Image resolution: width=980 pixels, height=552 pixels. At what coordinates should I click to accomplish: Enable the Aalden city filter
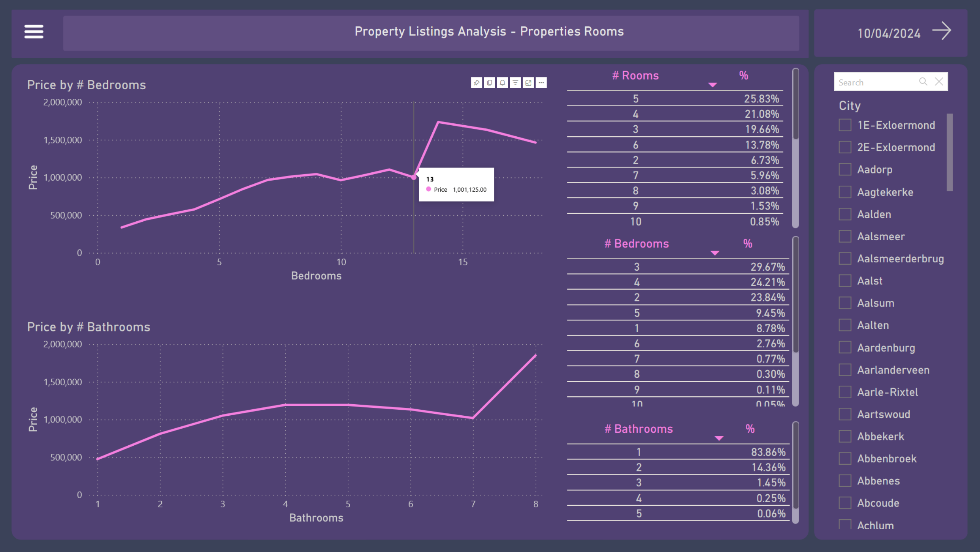(x=845, y=214)
